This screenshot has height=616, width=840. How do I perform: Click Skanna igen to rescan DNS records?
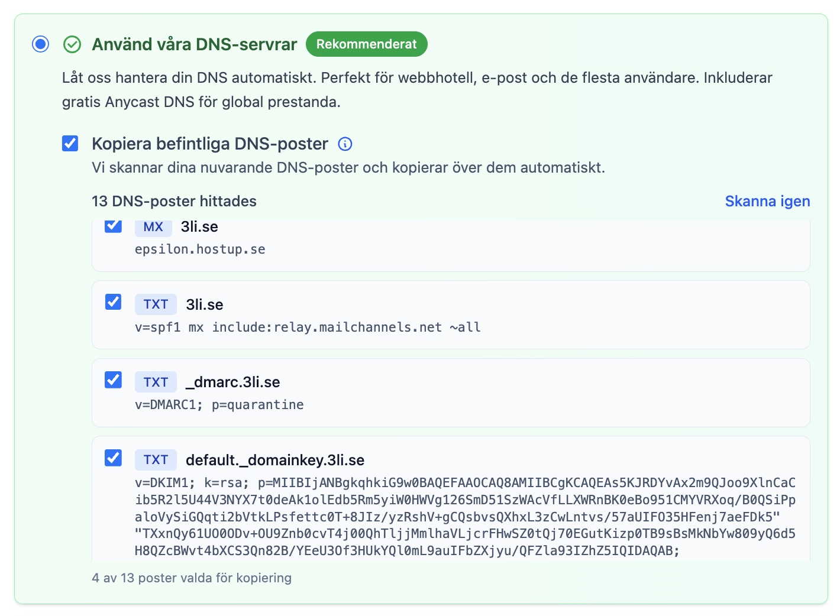tap(767, 201)
